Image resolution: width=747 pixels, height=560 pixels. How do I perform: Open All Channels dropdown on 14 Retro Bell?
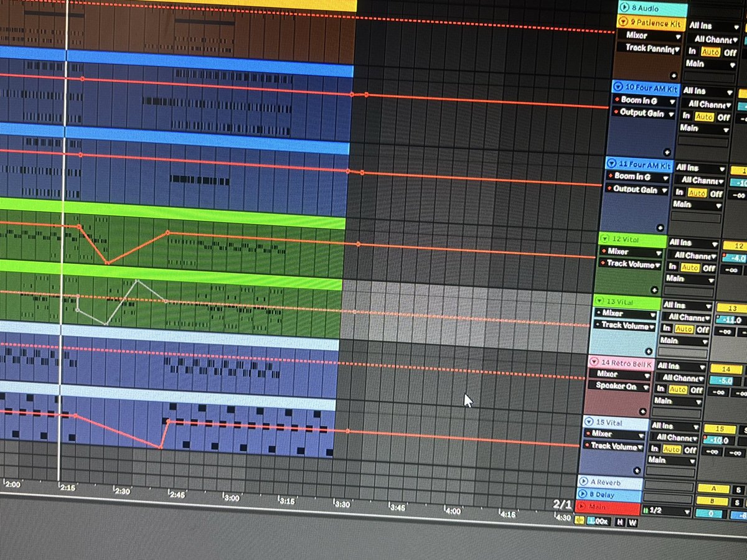coord(680,378)
